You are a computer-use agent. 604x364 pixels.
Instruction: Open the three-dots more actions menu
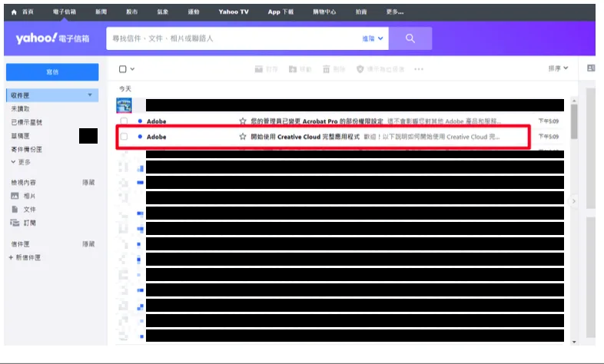[x=419, y=69]
